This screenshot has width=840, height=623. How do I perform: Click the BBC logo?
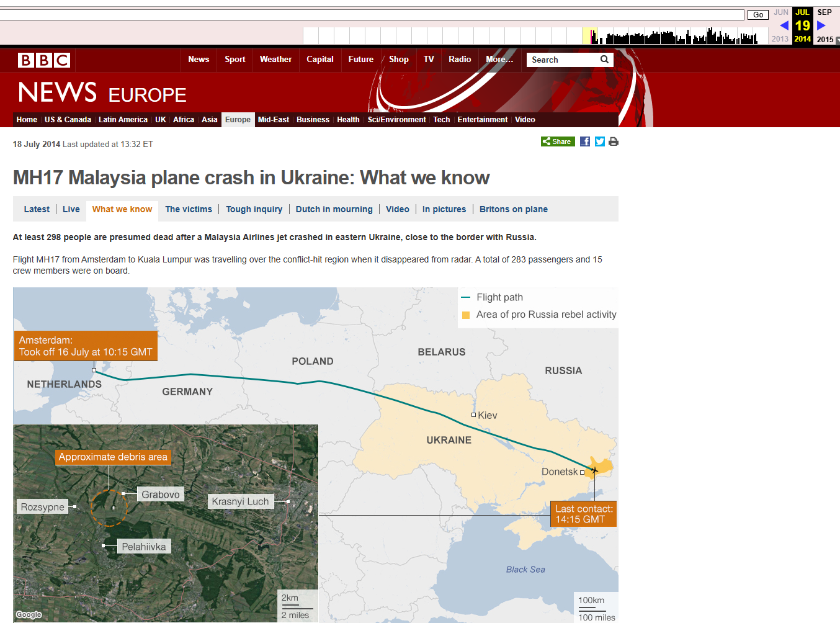point(44,60)
